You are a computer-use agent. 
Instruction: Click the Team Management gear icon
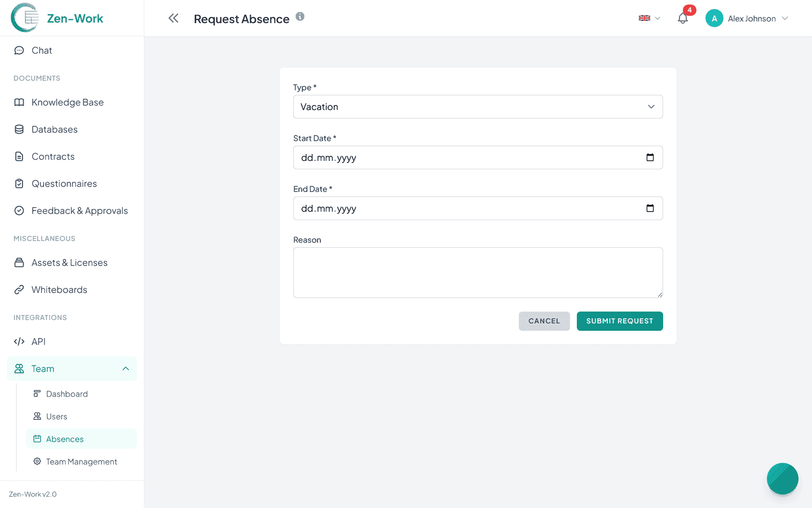37,461
